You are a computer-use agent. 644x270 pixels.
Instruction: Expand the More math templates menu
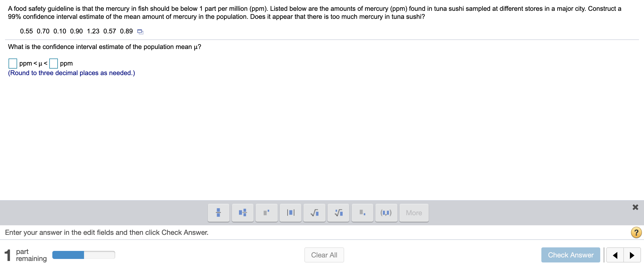[x=414, y=213]
